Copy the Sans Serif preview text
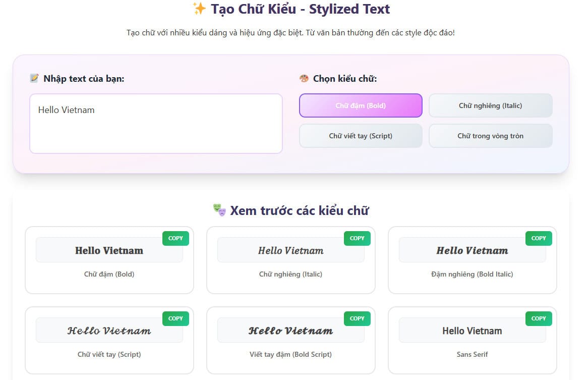Screen dimensions: 588x380 (539, 318)
